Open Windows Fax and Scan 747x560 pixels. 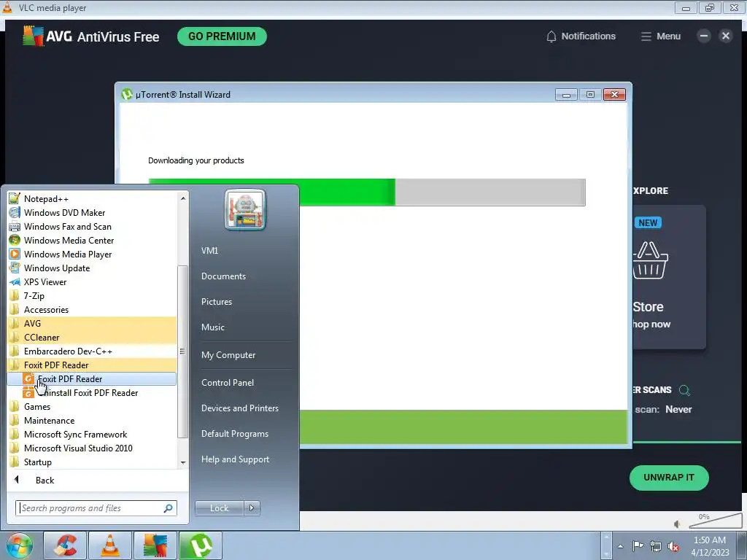click(x=91, y=227)
